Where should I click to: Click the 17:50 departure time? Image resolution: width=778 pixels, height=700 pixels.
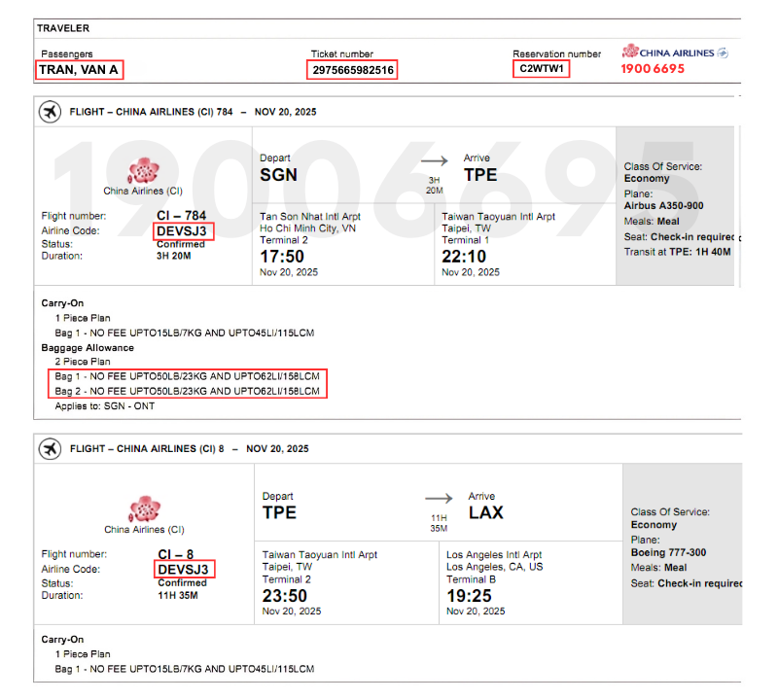point(282,257)
